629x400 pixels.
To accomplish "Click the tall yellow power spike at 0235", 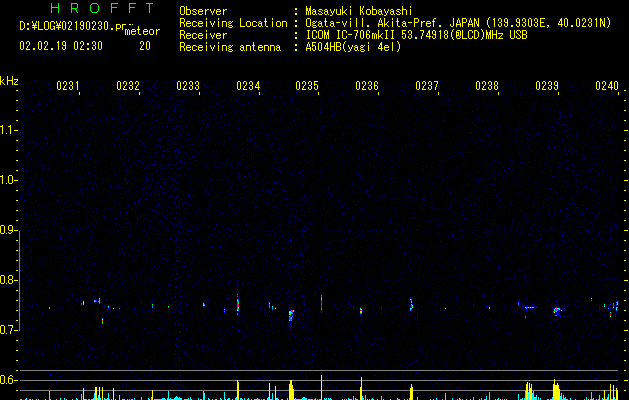I will pyautogui.click(x=321, y=388).
